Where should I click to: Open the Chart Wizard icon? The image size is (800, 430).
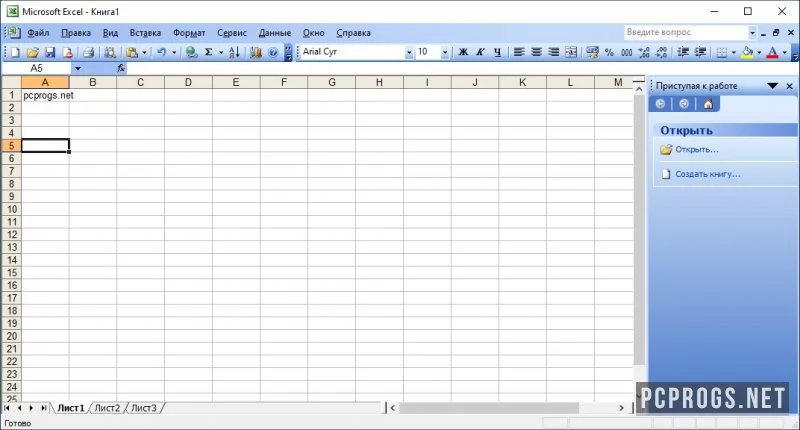click(x=256, y=52)
